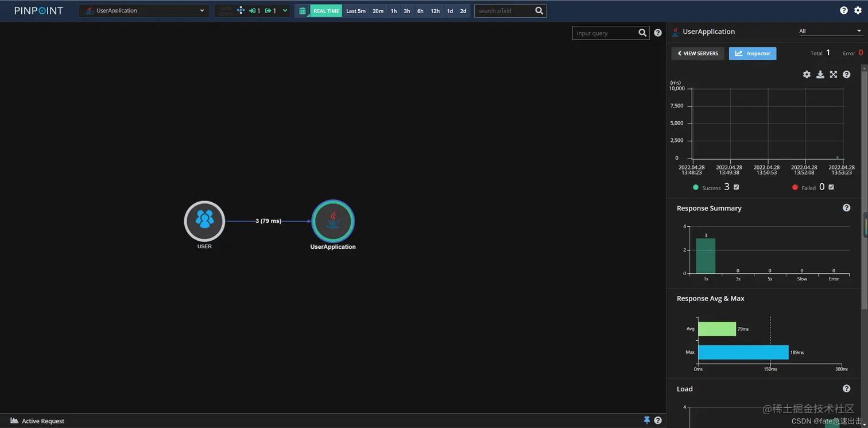The width and height of the screenshot is (868, 428).
Task: Toggle the Success checkbox
Action: 737,187
